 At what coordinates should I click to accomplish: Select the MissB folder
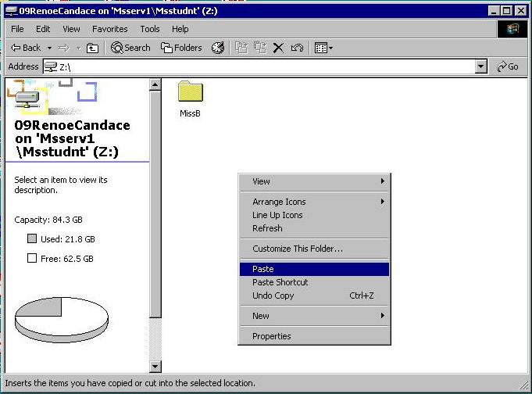[x=190, y=98]
